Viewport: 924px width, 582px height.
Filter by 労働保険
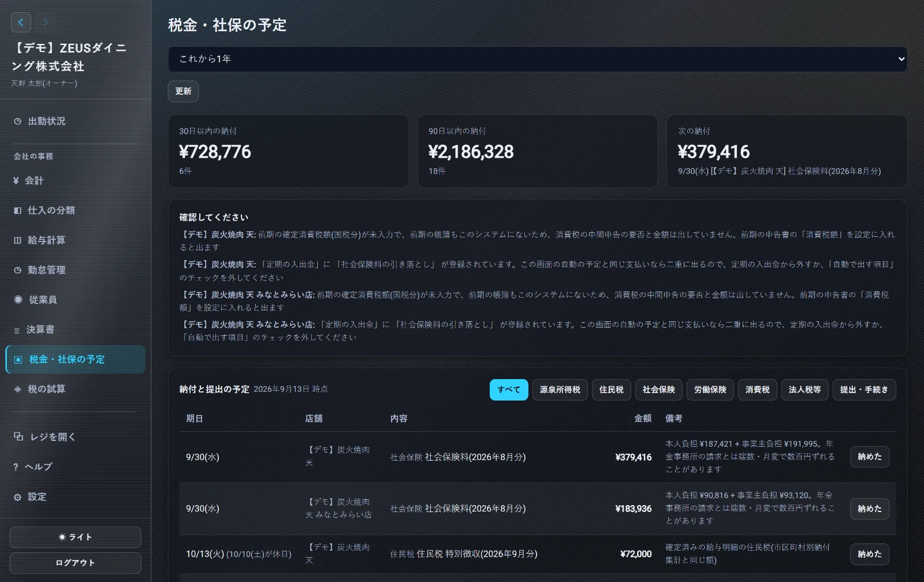pyautogui.click(x=710, y=390)
